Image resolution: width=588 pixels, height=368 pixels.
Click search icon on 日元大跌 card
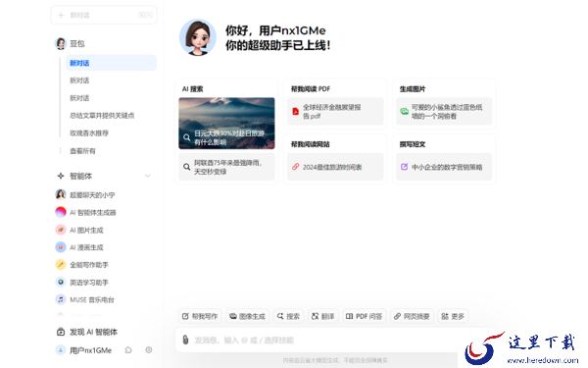pos(187,137)
